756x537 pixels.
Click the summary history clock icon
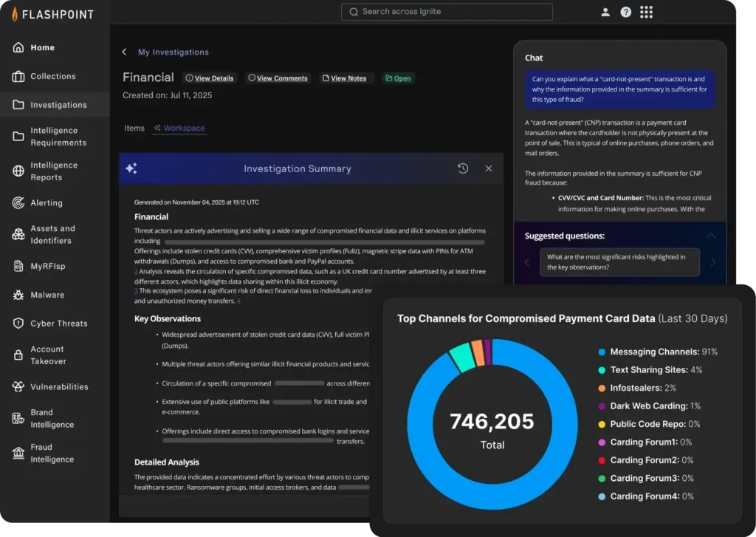(463, 168)
